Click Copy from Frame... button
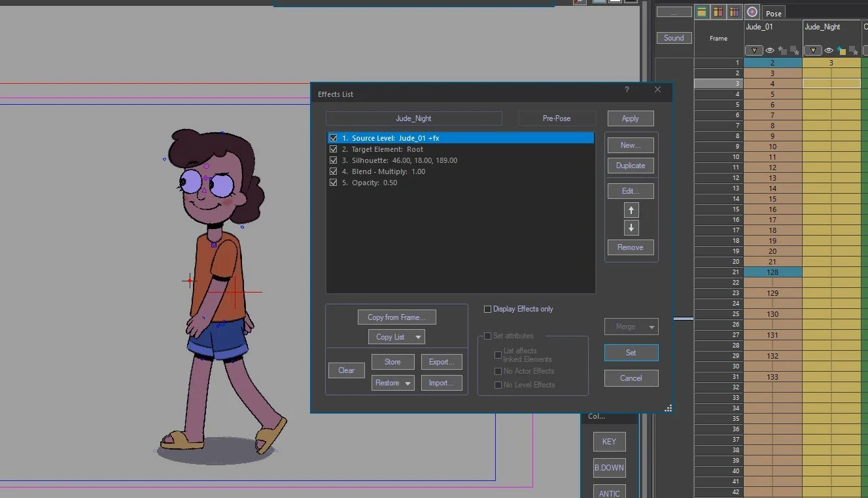 tap(396, 317)
